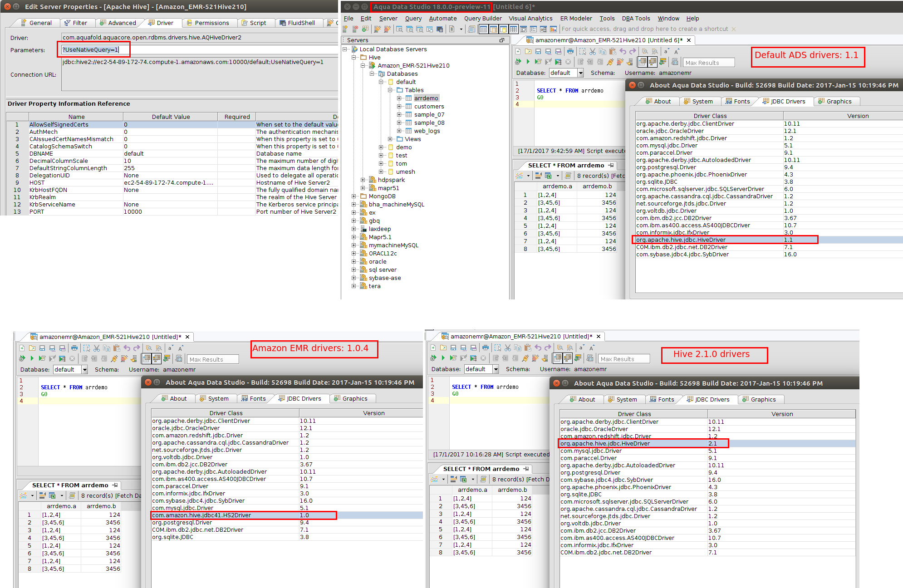This screenshot has width=903, height=588.
Task: Create a new query file with the new file icon
Action: [517, 52]
